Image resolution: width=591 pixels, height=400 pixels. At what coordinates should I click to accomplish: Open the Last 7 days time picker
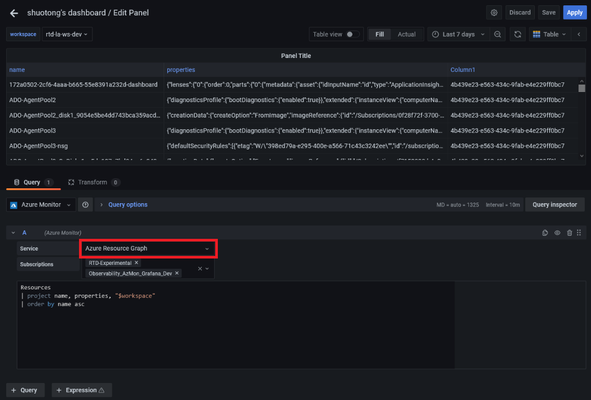pyautogui.click(x=458, y=34)
